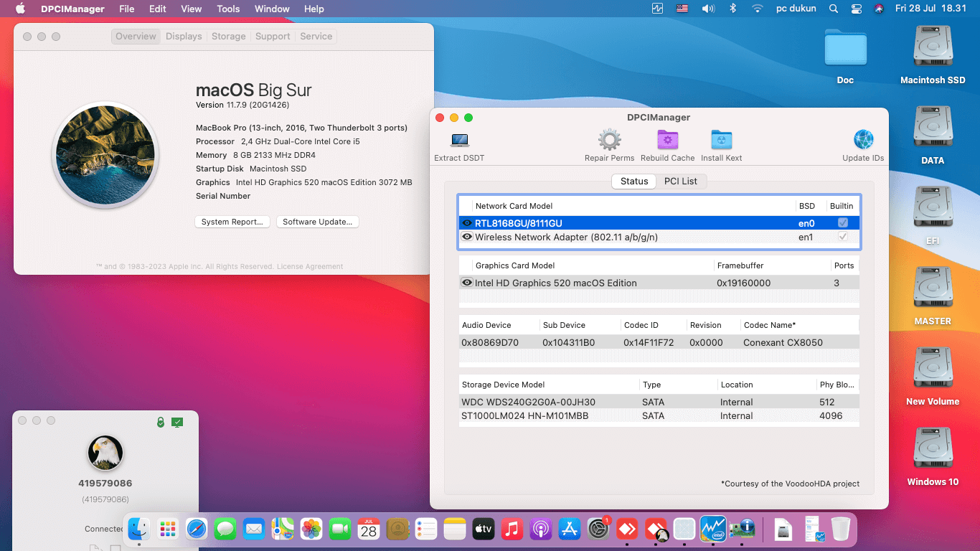980x551 pixels.
Task: Open the Window menu
Action: pos(272,9)
